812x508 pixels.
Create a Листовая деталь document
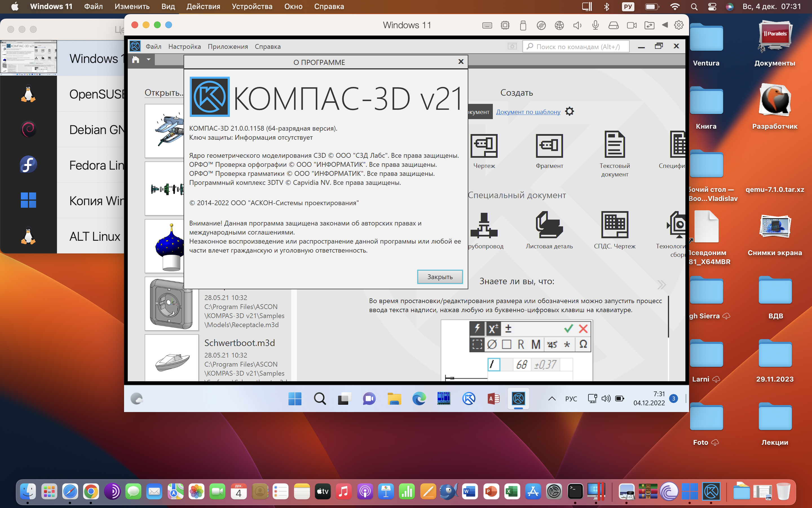[x=549, y=231]
